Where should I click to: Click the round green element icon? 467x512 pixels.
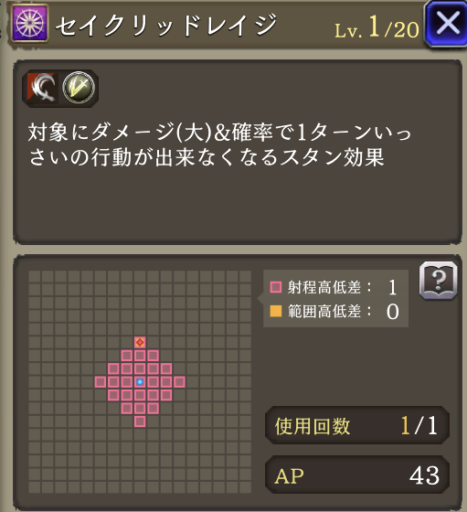(79, 87)
